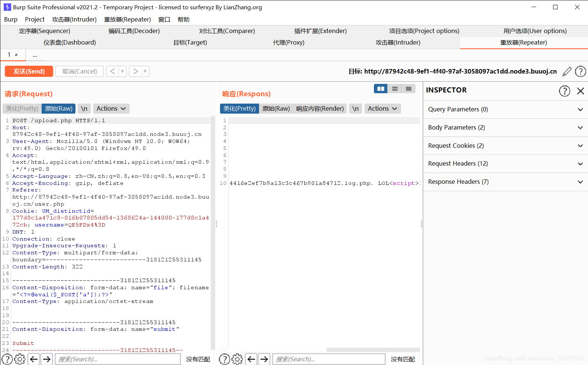Switch to Intruder tool tab
The width and height of the screenshot is (588, 365).
click(x=398, y=43)
